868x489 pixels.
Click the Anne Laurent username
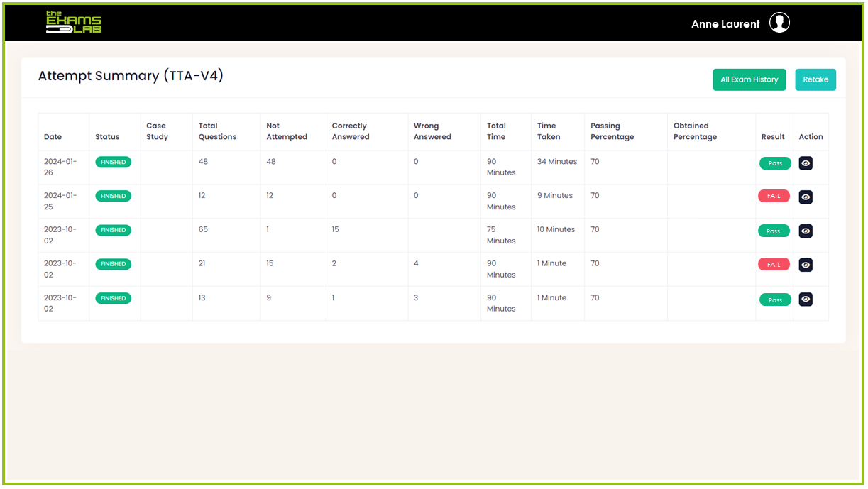click(x=725, y=24)
